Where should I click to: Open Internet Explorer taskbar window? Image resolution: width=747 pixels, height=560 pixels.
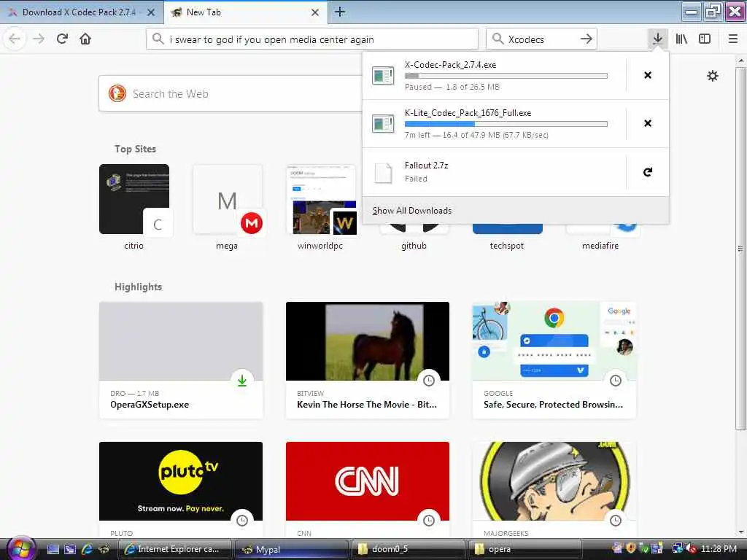click(174, 549)
